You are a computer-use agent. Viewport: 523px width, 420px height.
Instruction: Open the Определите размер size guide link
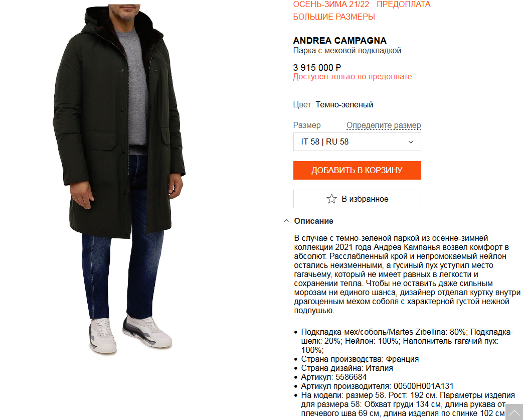(x=384, y=125)
